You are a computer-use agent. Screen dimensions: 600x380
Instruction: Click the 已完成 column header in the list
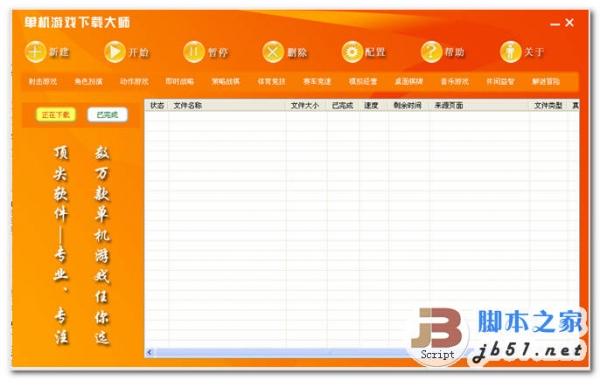tap(343, 105)
